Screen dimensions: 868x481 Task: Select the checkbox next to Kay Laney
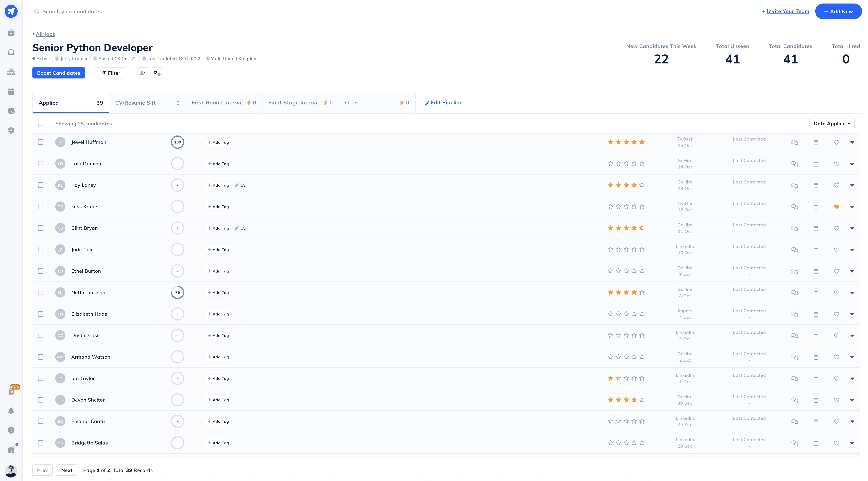pyautogui.click(x=41, y=185)
